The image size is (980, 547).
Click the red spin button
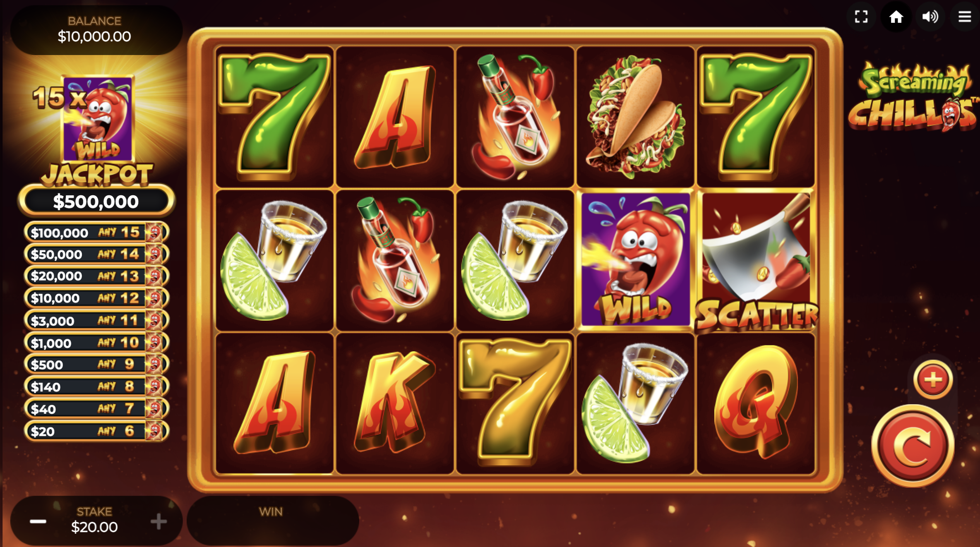pos(913,446)
